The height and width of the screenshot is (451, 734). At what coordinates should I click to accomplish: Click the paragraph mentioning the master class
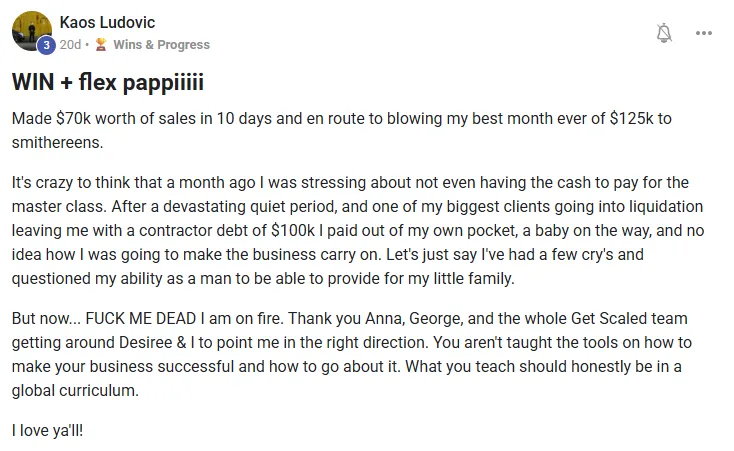358,230
